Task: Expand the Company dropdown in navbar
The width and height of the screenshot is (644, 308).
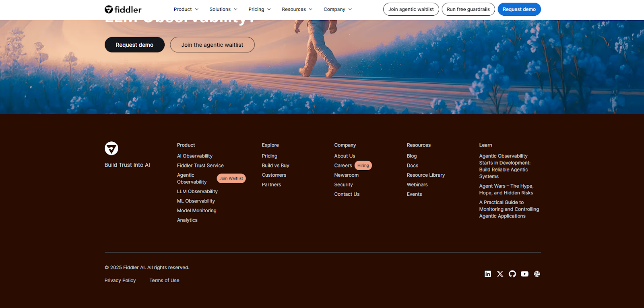Action: click(x=338, y=9)
